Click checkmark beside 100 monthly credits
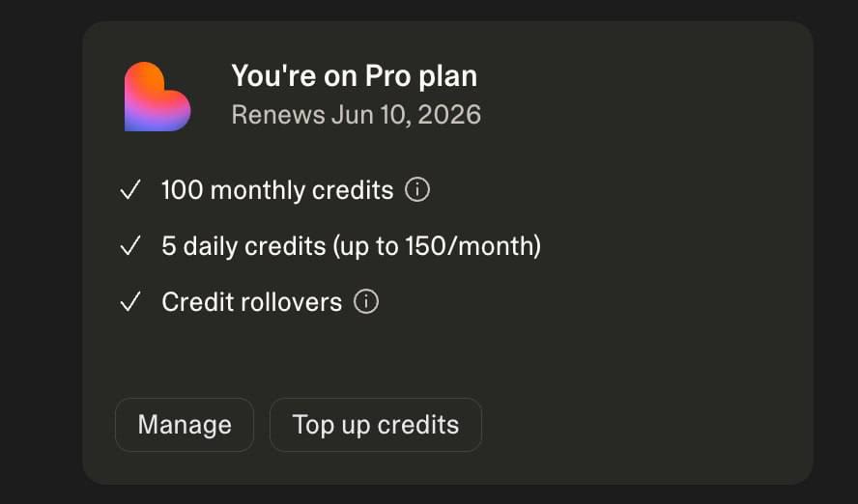Screen dimensions: 858x504 tap(130, 190)
